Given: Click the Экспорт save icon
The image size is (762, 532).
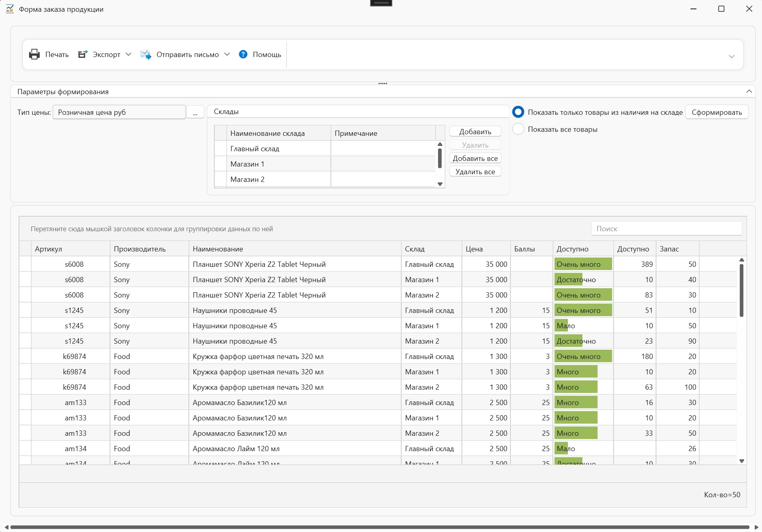Looking at the screenshot, I should coord(83,54).
